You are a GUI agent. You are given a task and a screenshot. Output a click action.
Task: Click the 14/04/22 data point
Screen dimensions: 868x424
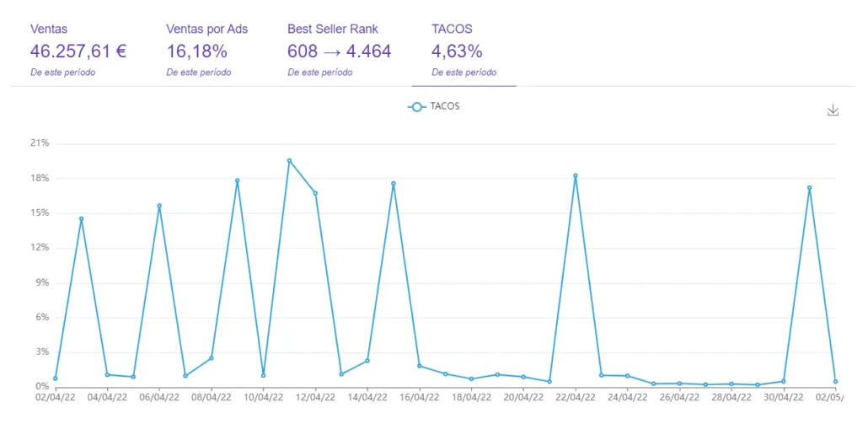coord(367,361)
